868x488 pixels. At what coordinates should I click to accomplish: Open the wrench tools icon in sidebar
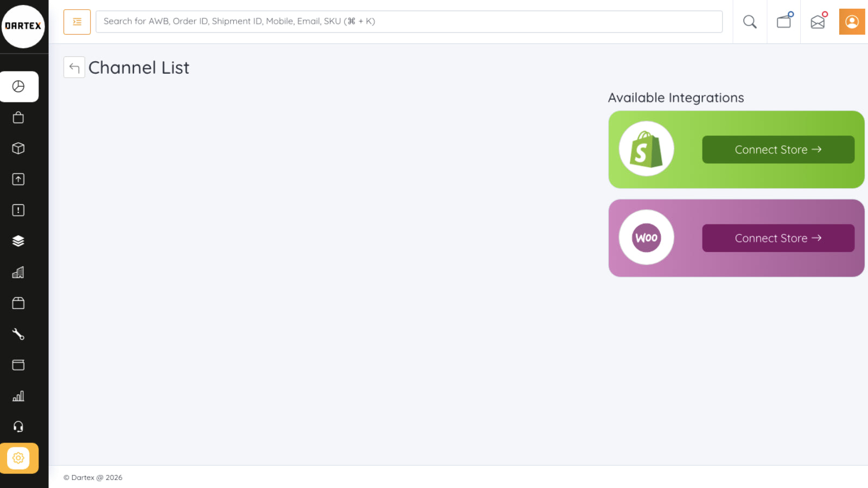pos(18,334)
